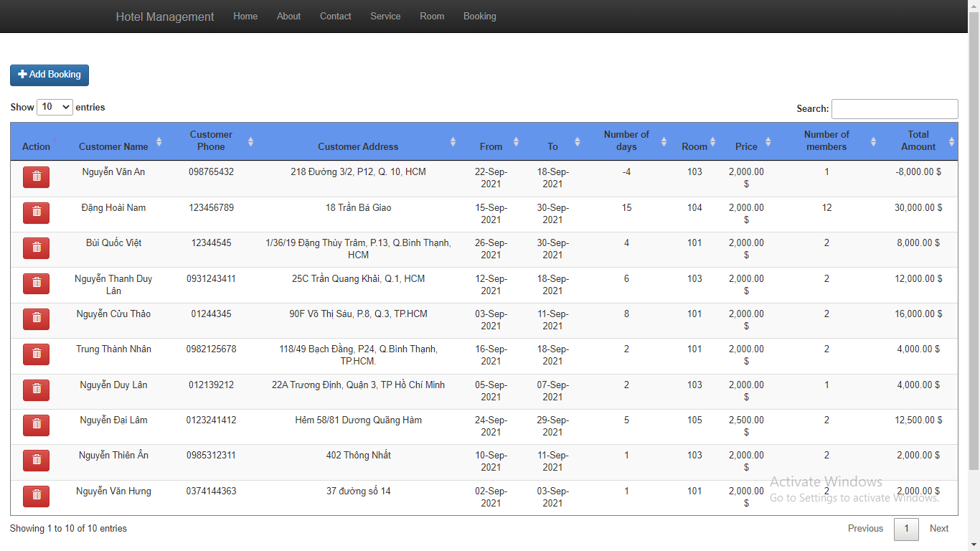The height and width of the screenshot is (551, 980).
Task: Delete the booking for Nguyễn Văn An
Action: 36,176
